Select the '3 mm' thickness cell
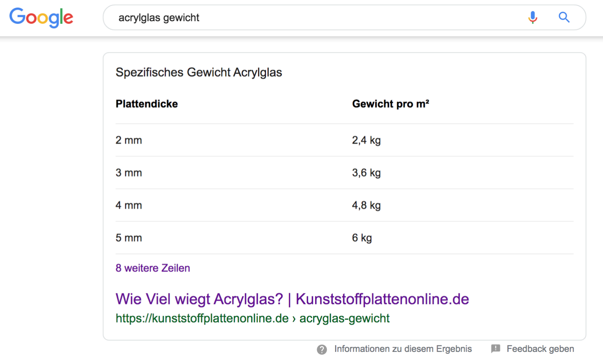This screenshot has height=364, width=603. [x=129, y=173]
